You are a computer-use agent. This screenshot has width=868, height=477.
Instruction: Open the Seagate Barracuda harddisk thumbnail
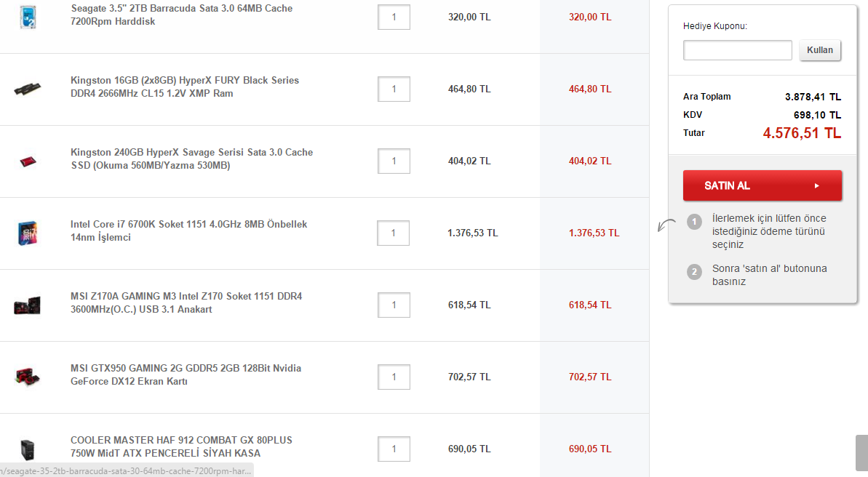[28, 17]
